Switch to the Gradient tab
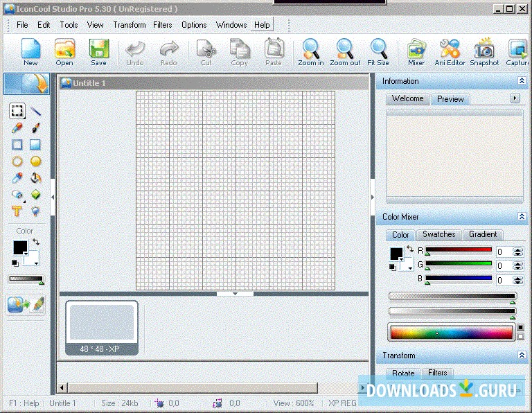The height and width of the screenshot is (413, 532). point(483,234)
